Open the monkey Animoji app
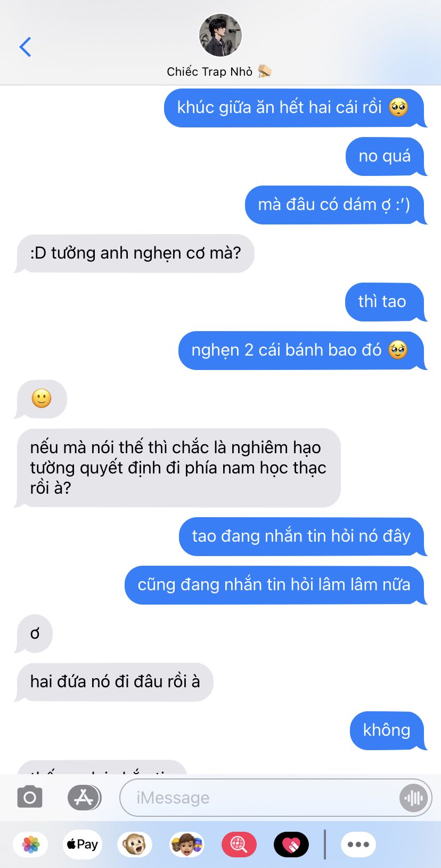 (x=135, y=845)
